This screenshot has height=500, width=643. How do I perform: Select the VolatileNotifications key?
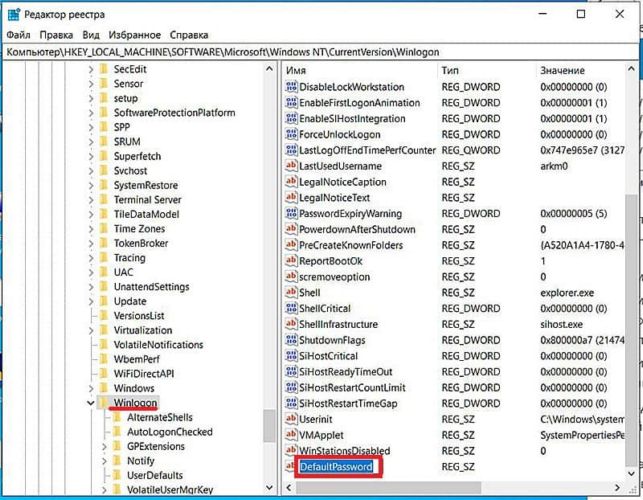coord(158,345)
